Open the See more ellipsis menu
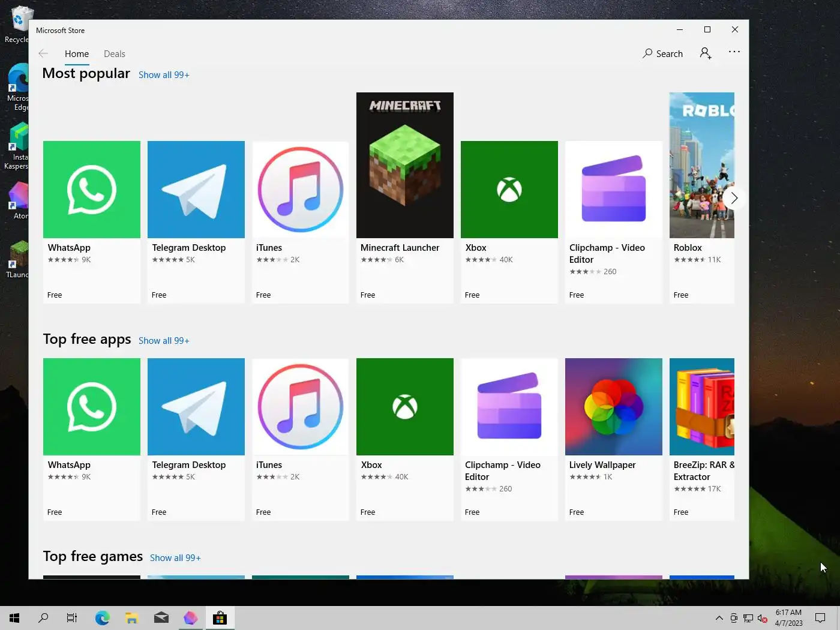Screen dimensions: 840x630 pyautogui.click(x=734, y=52)
